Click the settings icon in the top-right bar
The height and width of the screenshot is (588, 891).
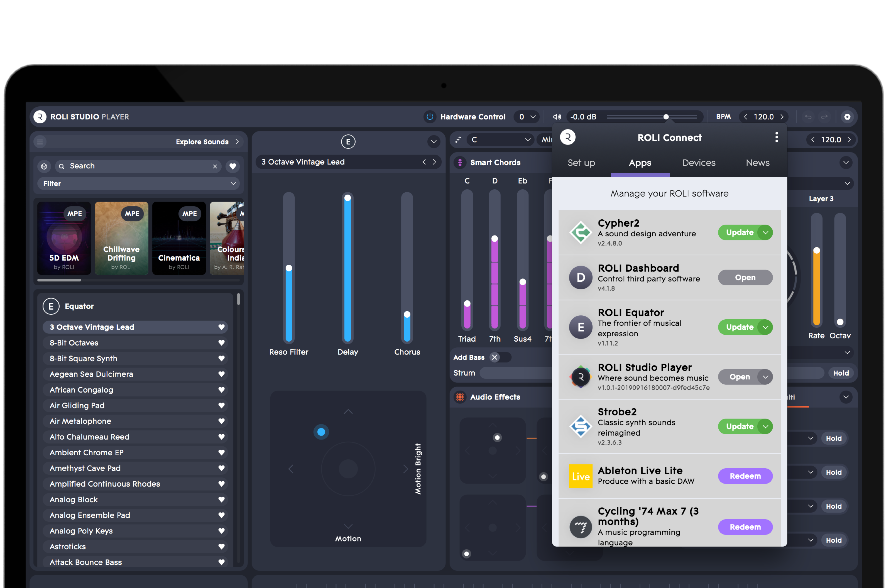click(x=847, y=117)
